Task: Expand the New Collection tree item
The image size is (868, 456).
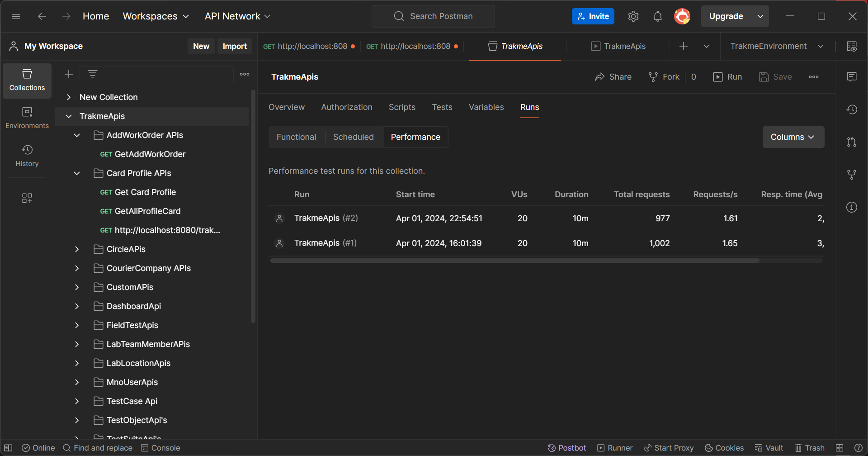Action: [69, 97]
